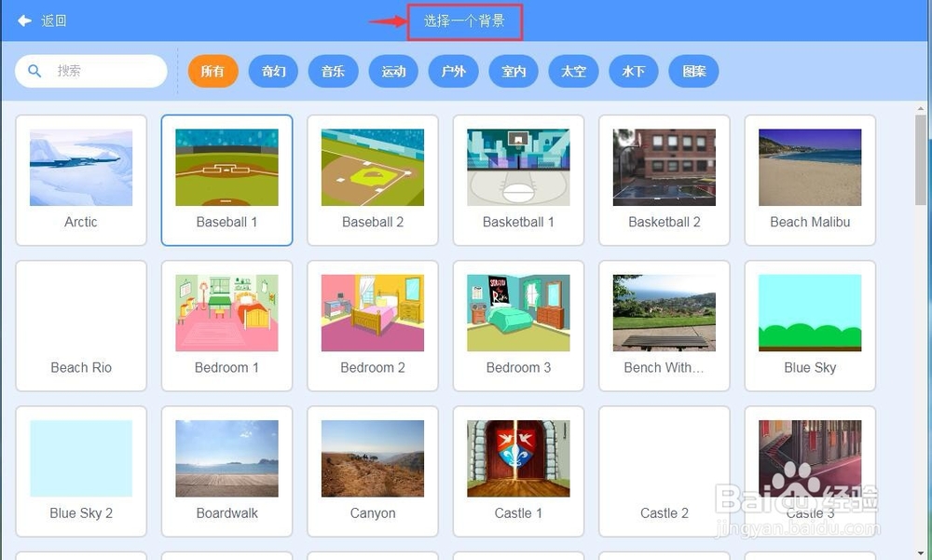Choose the Basketball 2 backdrop

point(664,180)
